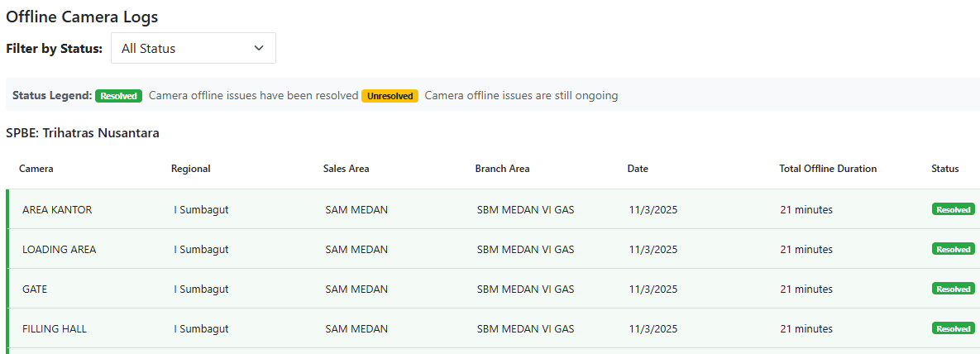Viewport: 980px width, 354px height.
Task: Click the Total Offline Duration column header
Action: 828,169
